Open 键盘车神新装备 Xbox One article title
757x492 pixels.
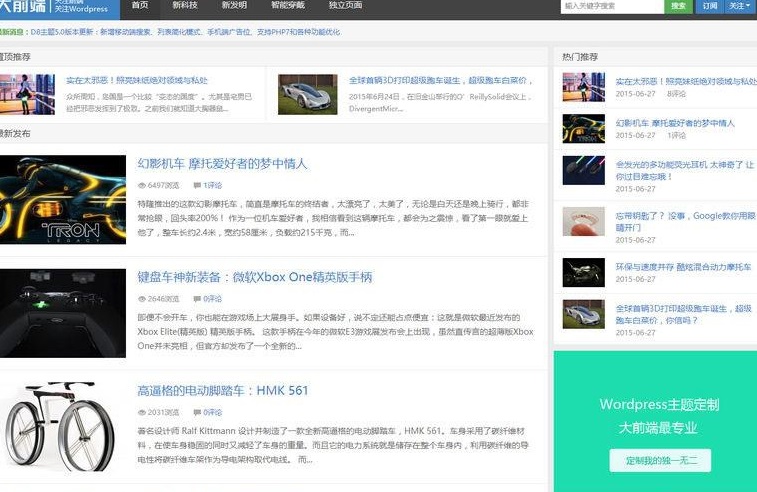click(x=255, y=278)
